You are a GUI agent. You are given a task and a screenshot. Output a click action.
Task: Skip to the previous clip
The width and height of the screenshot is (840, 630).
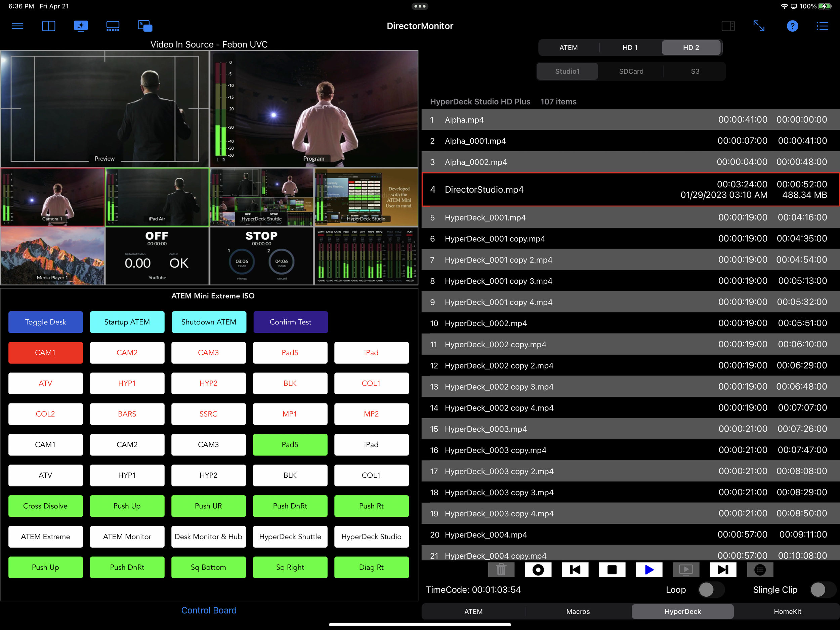[x=575, y=569]
